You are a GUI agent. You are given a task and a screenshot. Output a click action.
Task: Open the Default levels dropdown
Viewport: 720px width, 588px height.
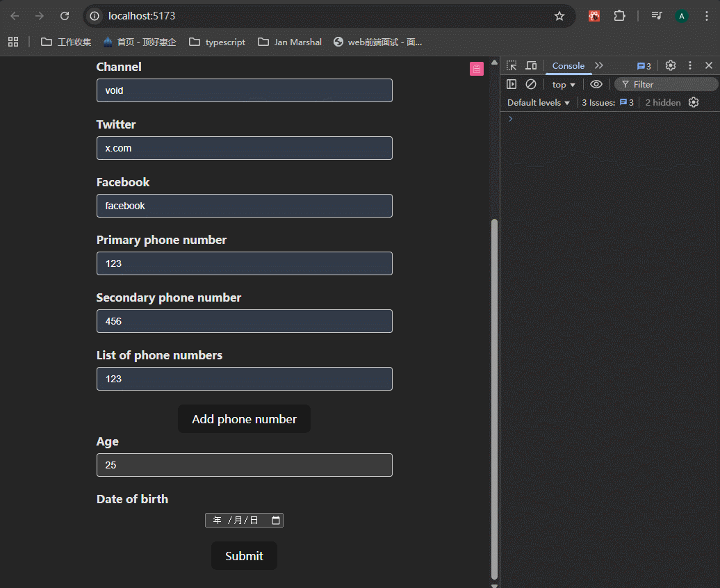[539, 102]
